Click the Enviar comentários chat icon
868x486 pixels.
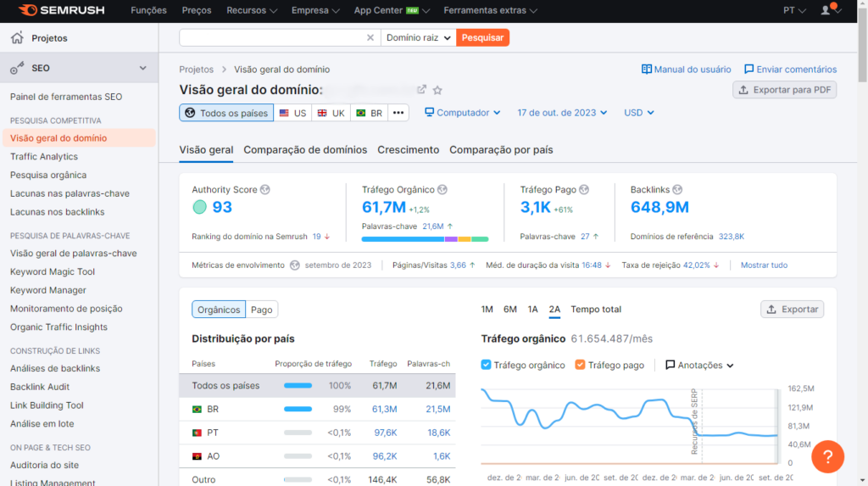pos(749,70)
